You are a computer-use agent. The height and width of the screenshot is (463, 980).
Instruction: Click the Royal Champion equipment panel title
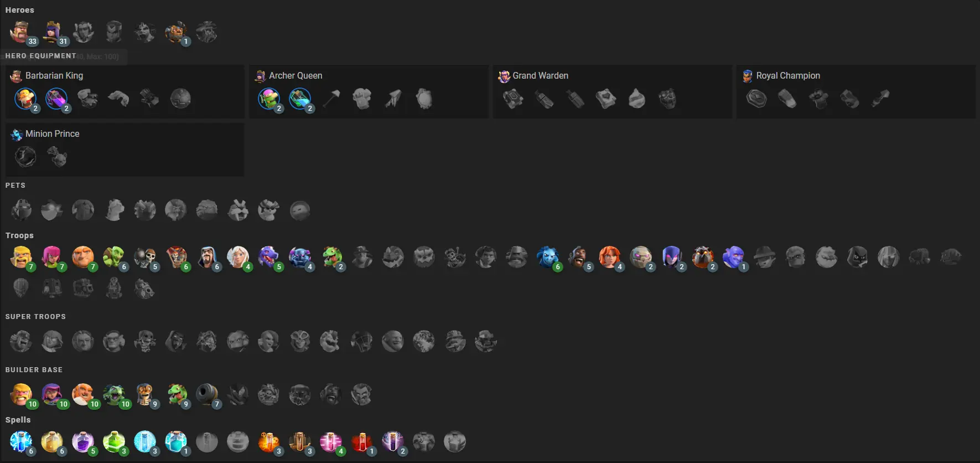[x=788, y=75]
